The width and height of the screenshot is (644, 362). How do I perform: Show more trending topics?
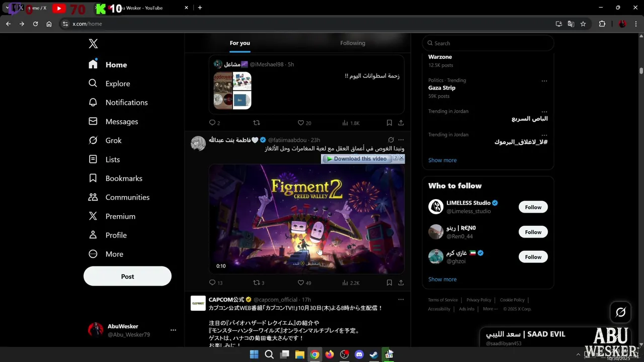pyautogui.click(x=442, y=160)
